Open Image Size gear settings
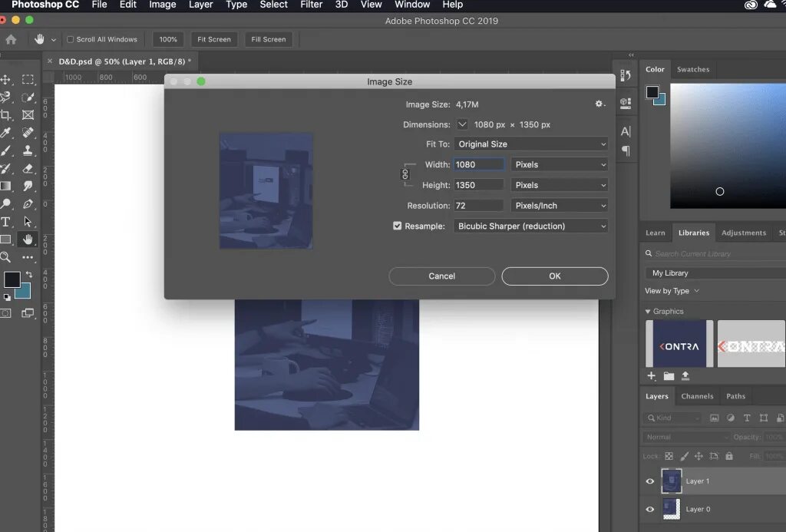 pyautogui.click(x=599, y=104)
